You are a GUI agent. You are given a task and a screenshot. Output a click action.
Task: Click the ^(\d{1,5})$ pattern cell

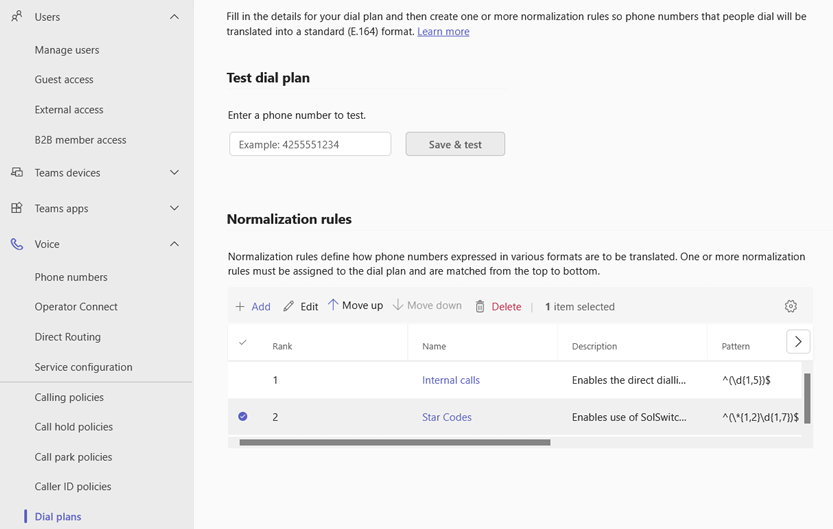[746, 380]
